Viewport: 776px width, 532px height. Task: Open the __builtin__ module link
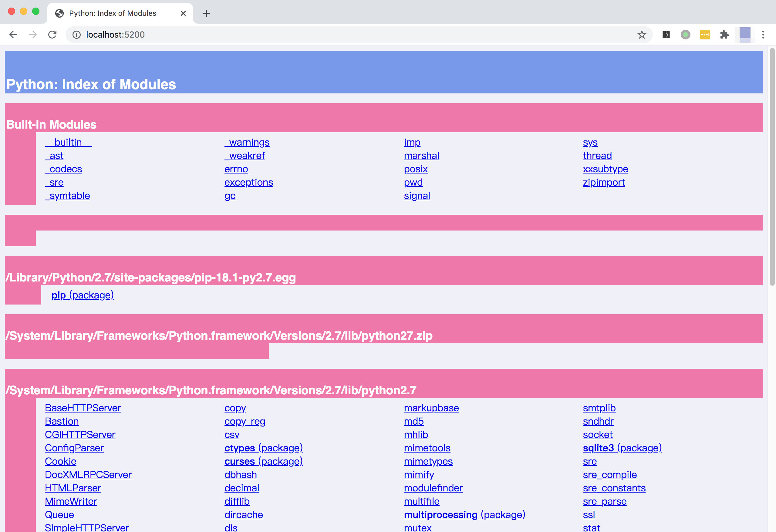point(68,143)
